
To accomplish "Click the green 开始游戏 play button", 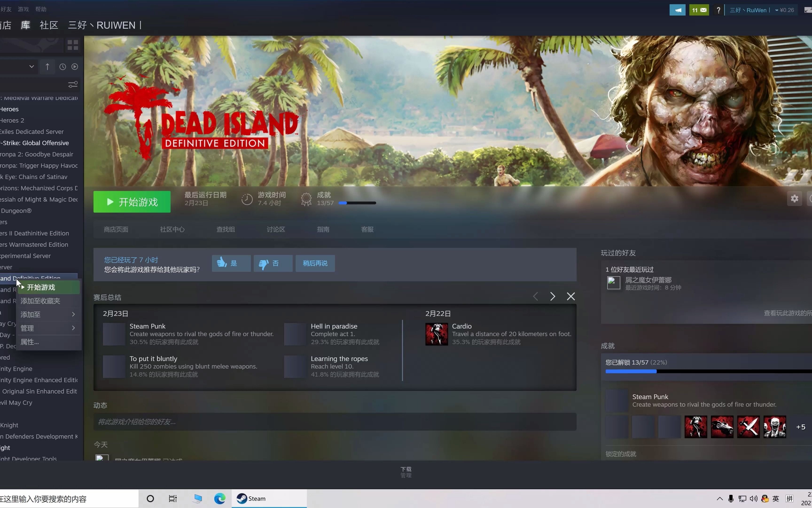I will click(x=132, y=202).
